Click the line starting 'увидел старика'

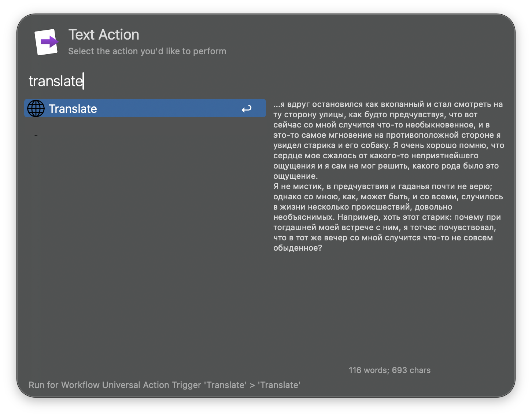tap(388, 145)
